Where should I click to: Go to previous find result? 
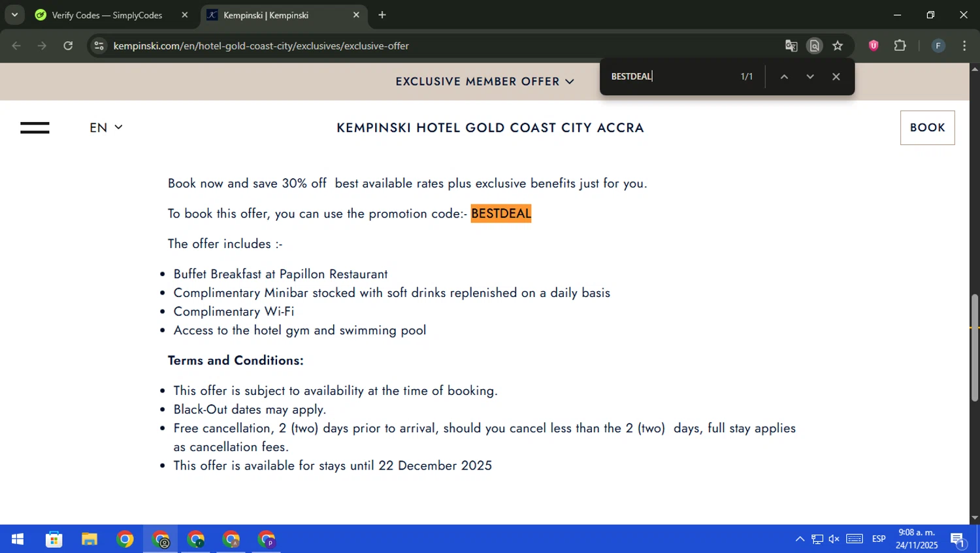pos(784,76)
